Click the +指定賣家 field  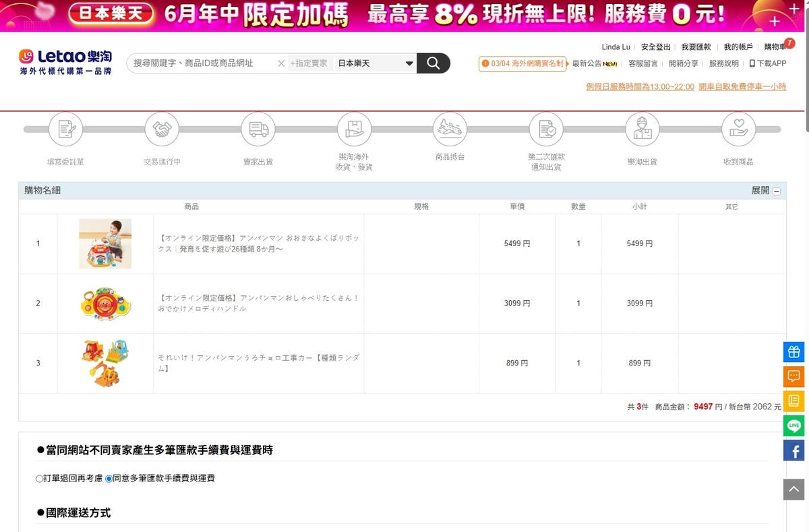[309, 63]
